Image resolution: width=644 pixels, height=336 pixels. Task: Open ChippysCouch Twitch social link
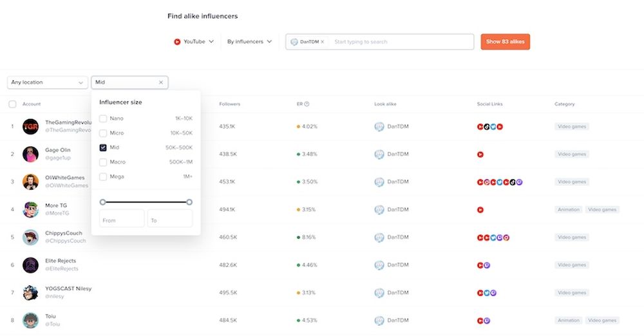[x=500, y=238]
